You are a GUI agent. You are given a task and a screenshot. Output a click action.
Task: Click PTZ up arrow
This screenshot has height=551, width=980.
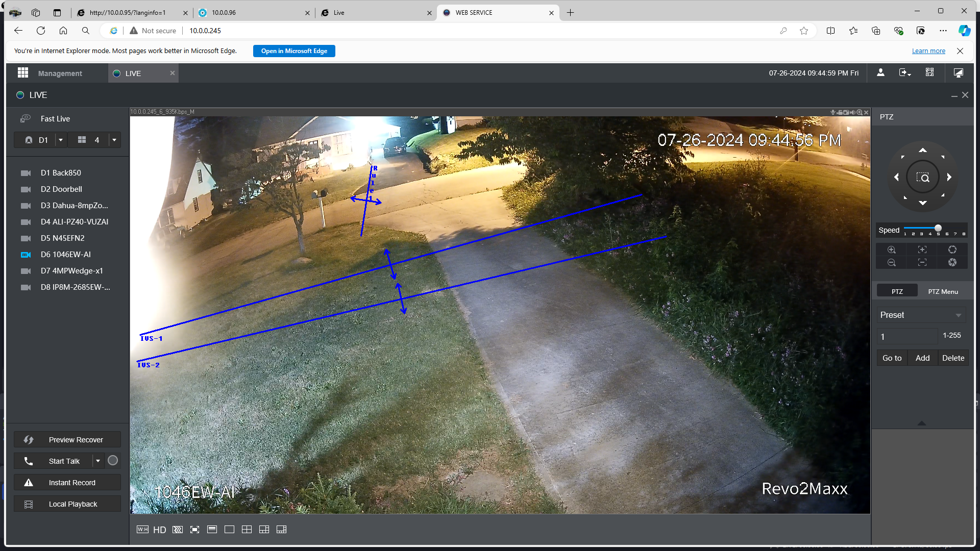pyautogui.click(x=923, y=150)
